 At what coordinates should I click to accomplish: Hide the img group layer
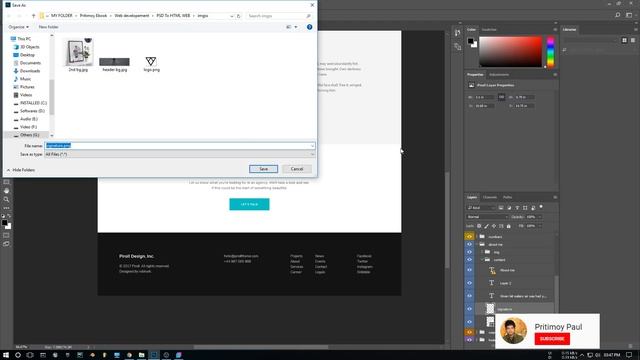pos(469,252)
